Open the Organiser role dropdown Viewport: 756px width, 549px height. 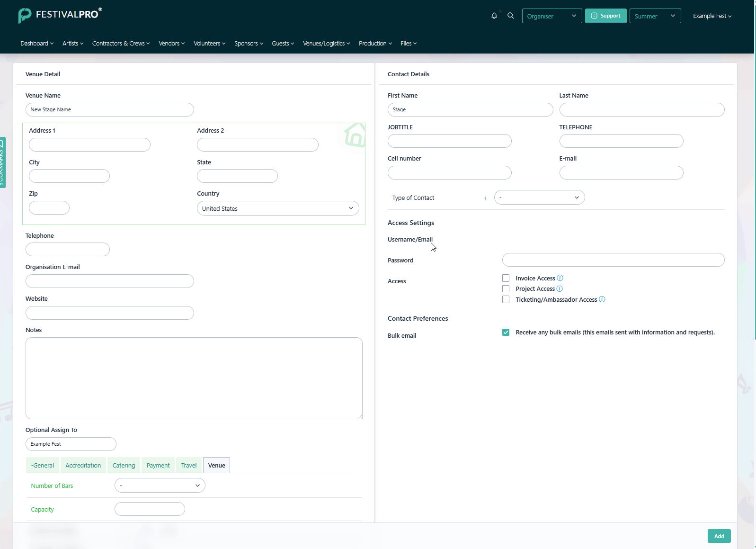pyautogui.click(x=552, y=16)
